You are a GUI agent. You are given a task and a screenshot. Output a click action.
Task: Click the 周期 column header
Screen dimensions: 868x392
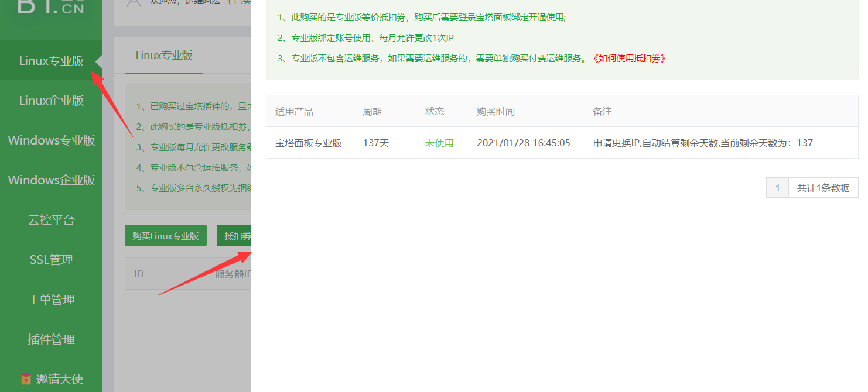372,111
